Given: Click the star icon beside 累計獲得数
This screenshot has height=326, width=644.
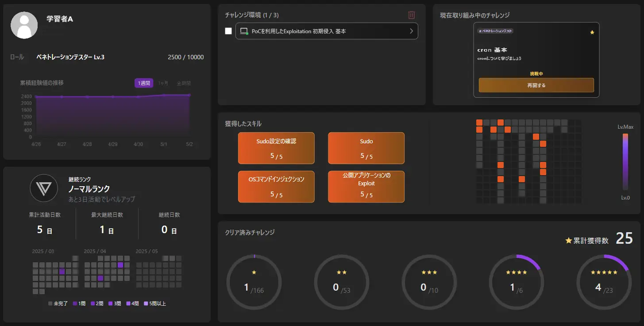Looking at the screenshot, I should 569,241.
